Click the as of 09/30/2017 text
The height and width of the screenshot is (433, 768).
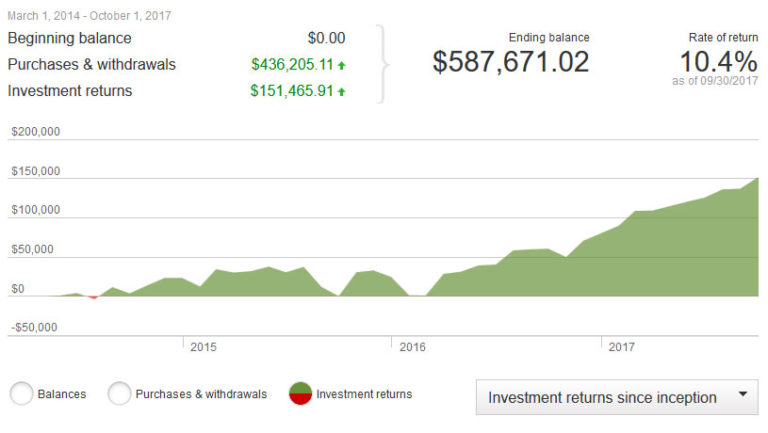coord(714,82)
